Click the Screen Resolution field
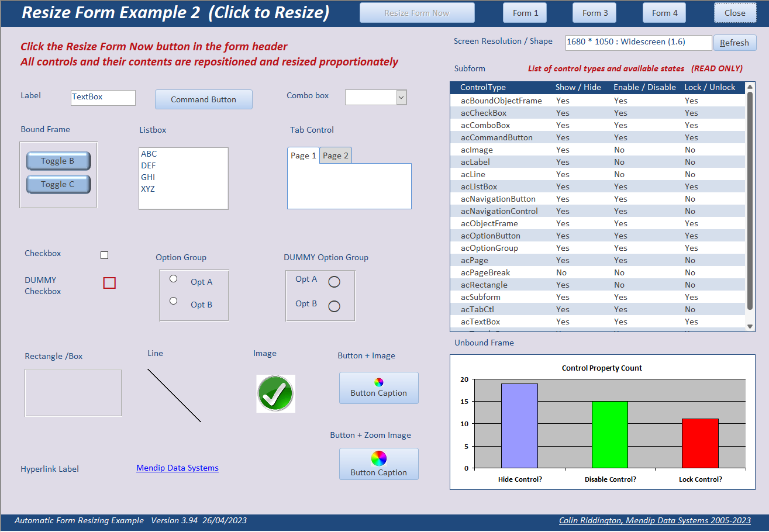 (639, 43)
